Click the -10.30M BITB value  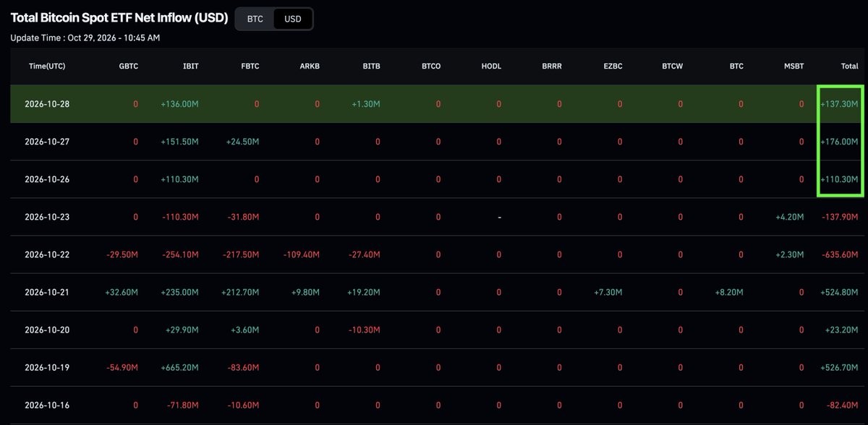(365, 330)
